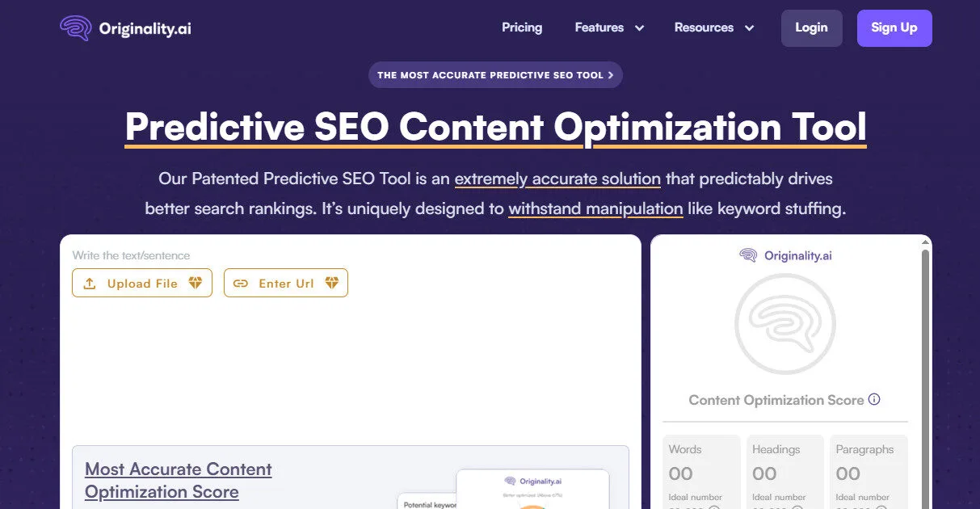Click the info icon next to Content Optimization Score
Screen dimensions: 980x509
[x=875, y=399]
